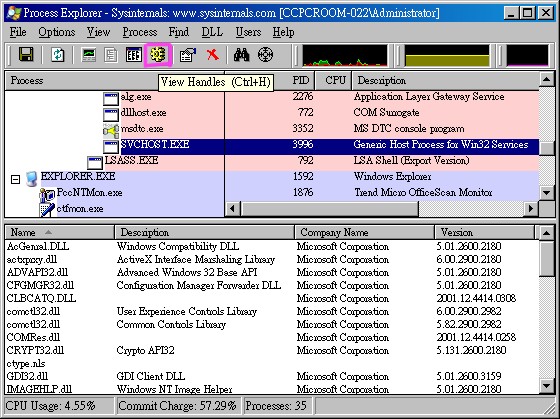Image resolution: width=560 pixels, height=419 pixels.
Task: Open the View menu
Action: click(99, 32)
